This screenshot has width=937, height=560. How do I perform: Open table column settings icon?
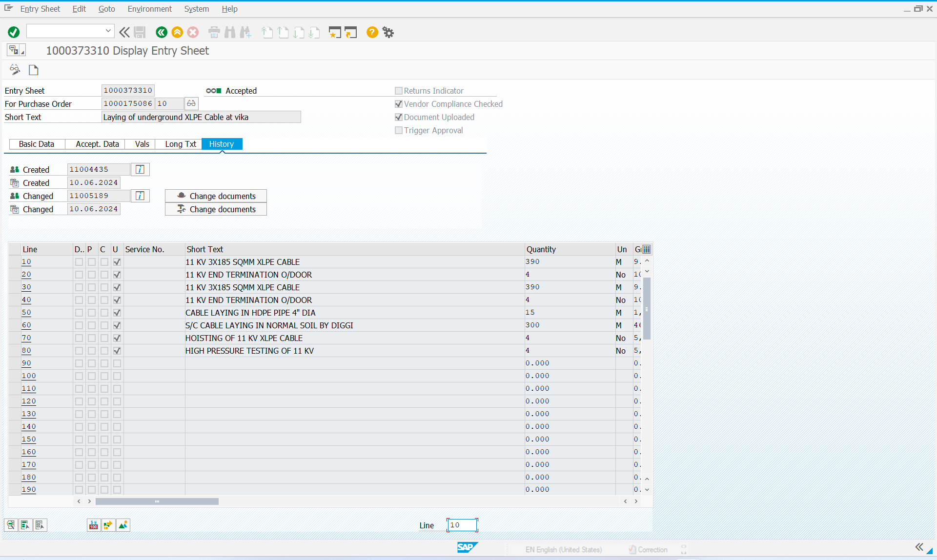click(647, 249)
